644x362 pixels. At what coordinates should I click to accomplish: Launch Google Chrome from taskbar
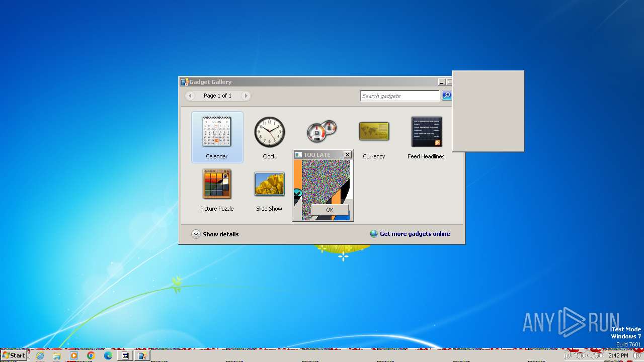91,355
